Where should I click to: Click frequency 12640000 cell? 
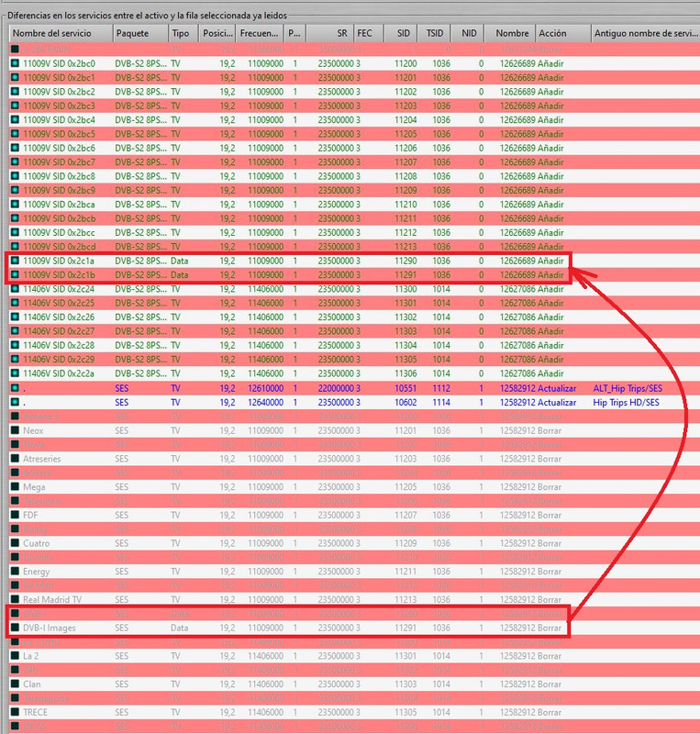tap(265, 402)
